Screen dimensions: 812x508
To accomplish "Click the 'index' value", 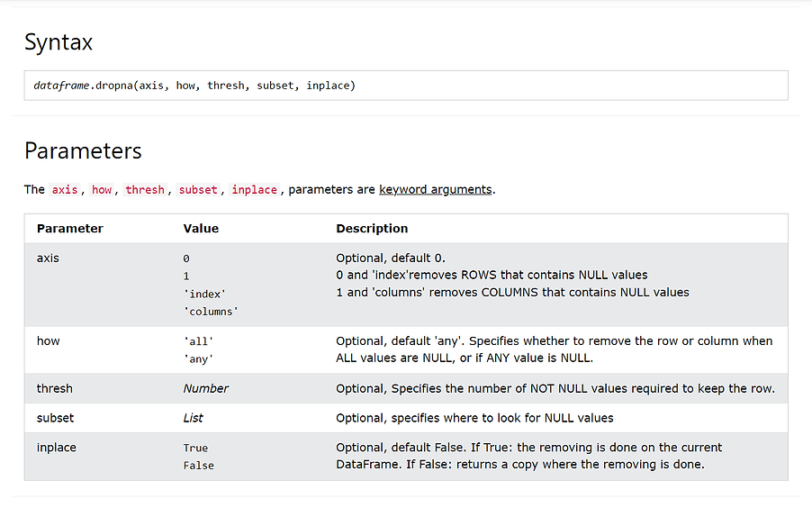I will 205,294.
